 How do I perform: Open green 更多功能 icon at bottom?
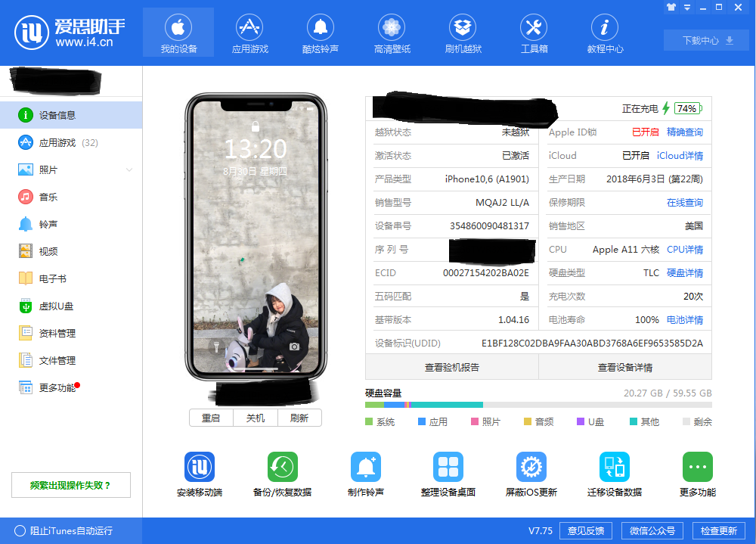[698, 467]
